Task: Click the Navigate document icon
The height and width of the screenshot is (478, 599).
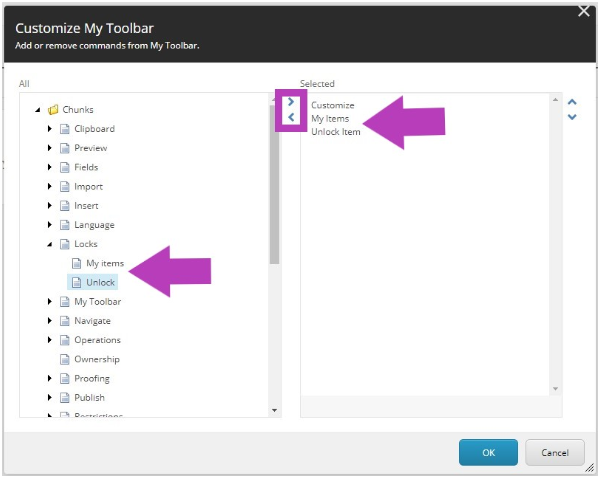Action: tap(65, 321)
